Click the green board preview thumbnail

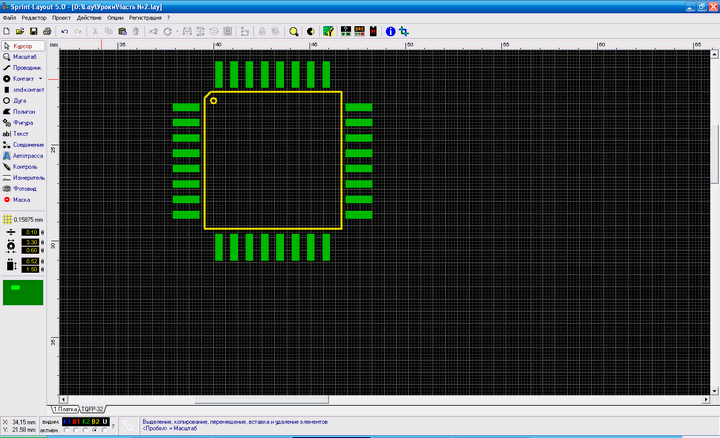[x=24, y=292]
